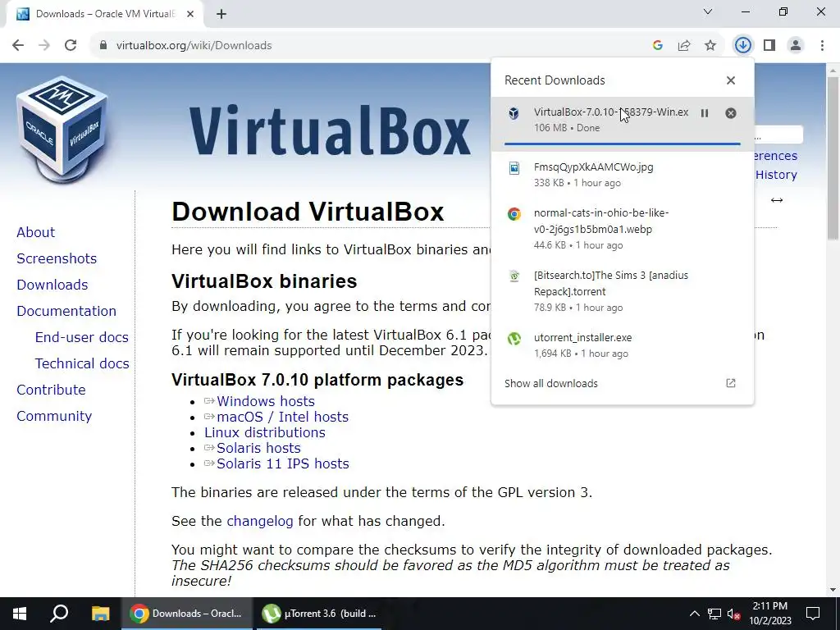Click the padlock site info icon

[103, 46]
